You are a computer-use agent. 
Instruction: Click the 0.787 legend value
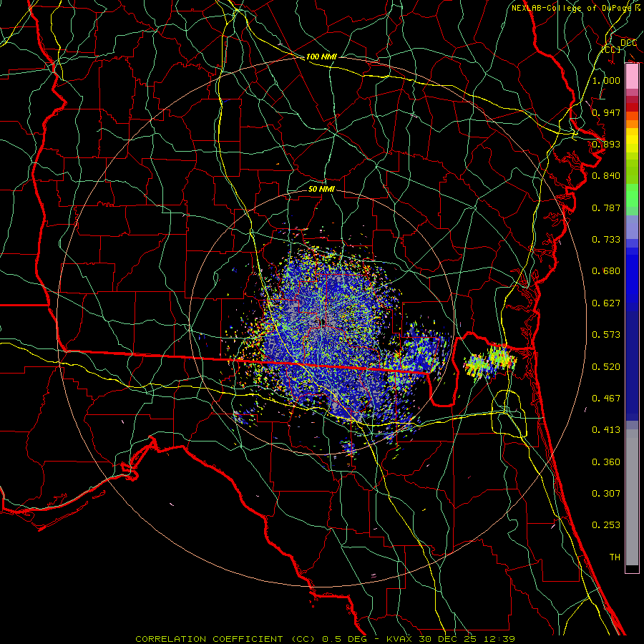coord(606,208)
